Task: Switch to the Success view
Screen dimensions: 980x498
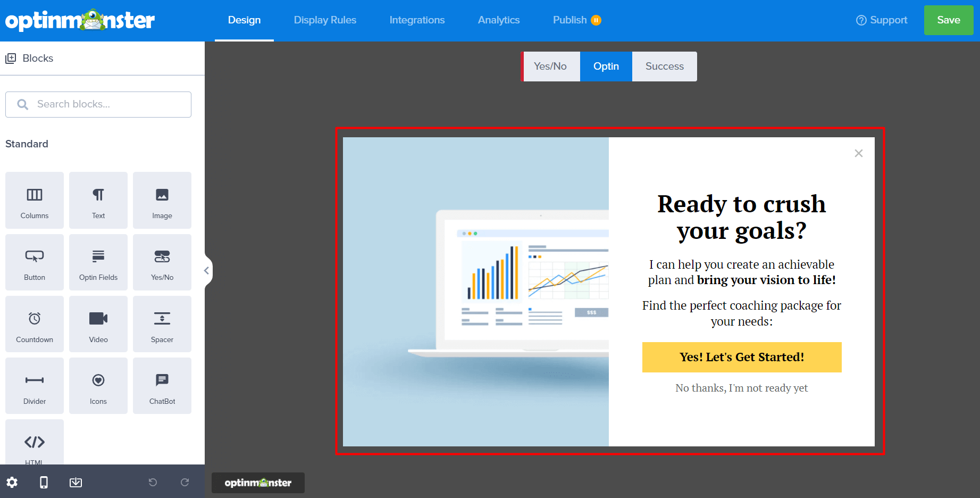Action: click(664, 67)
